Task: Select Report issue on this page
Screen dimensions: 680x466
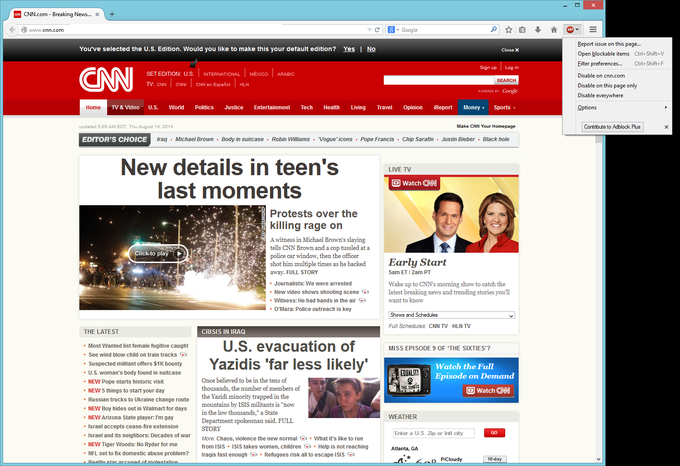Action: click(609, 44)
